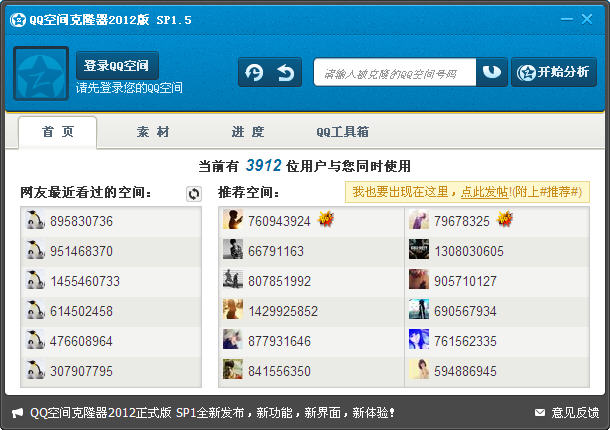Select recommended space 1429925852
This screenshot has height=430, width=610.
pos(283,311)
